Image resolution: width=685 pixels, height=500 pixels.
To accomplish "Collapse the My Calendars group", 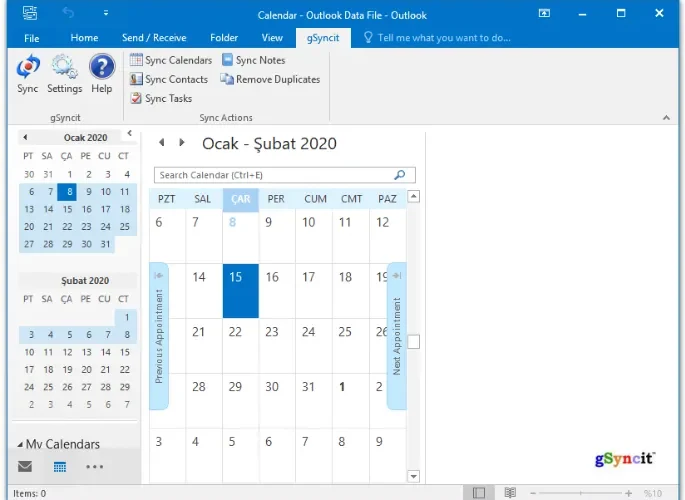I will click(x=20, y=445).
